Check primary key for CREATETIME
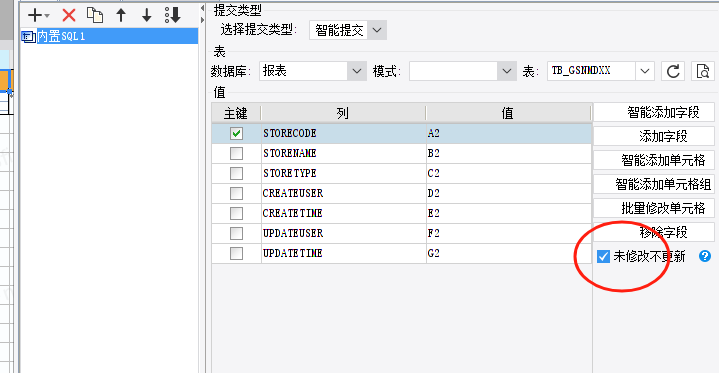The width and height of the screenshot is (719, 373). 236,213
